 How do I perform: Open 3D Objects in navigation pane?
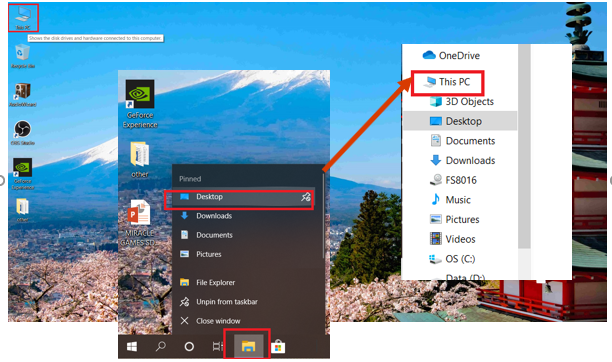coord(462,102)
